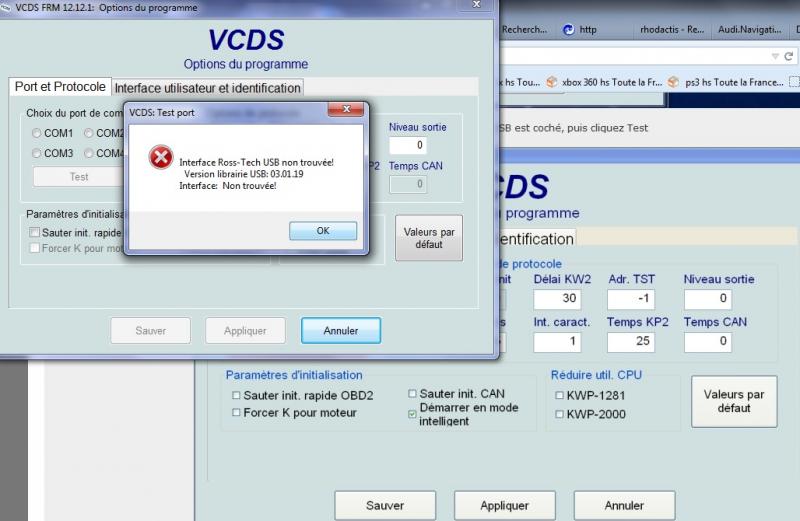Open the Recherch... browser tab
This screenshot has width=800, height=521.
point(524,30)
